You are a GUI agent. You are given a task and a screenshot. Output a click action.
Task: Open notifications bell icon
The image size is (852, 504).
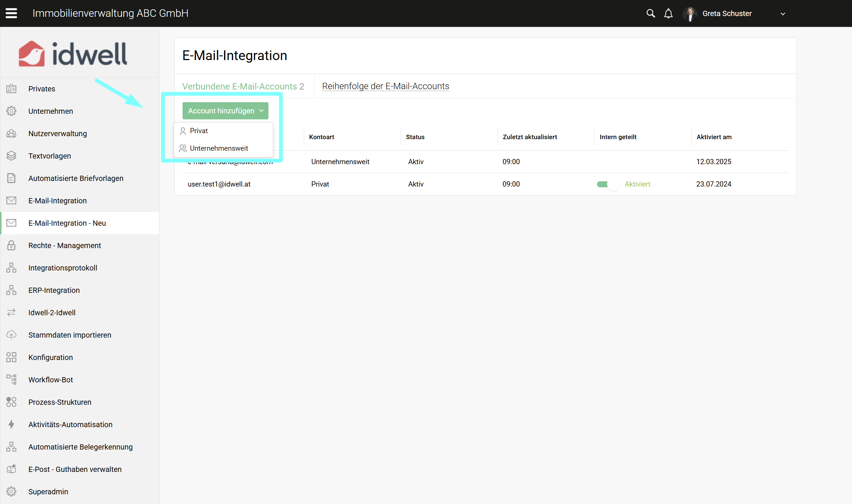click(x=668, y=14)
